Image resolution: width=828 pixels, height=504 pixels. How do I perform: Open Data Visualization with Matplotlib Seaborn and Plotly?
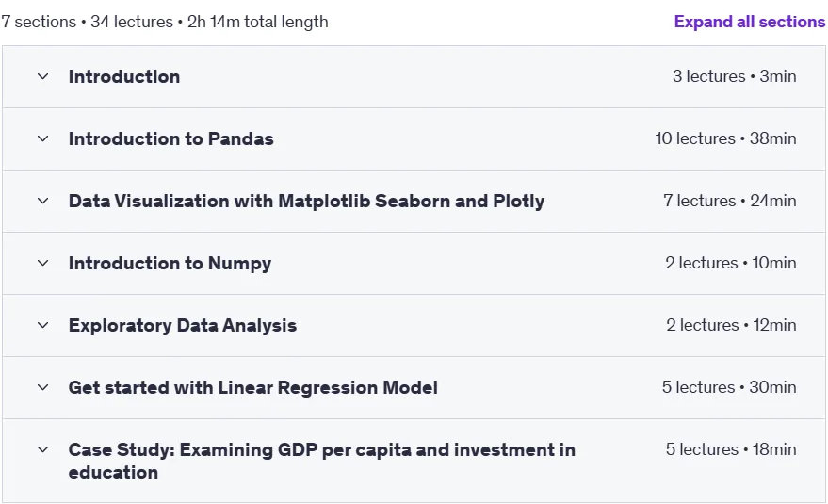[x=306, y=202]
